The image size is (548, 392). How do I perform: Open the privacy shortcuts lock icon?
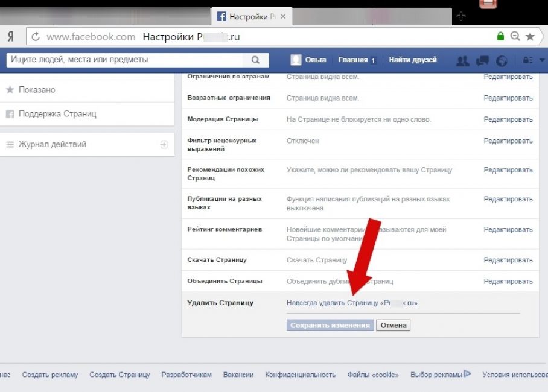pos(527,60)
